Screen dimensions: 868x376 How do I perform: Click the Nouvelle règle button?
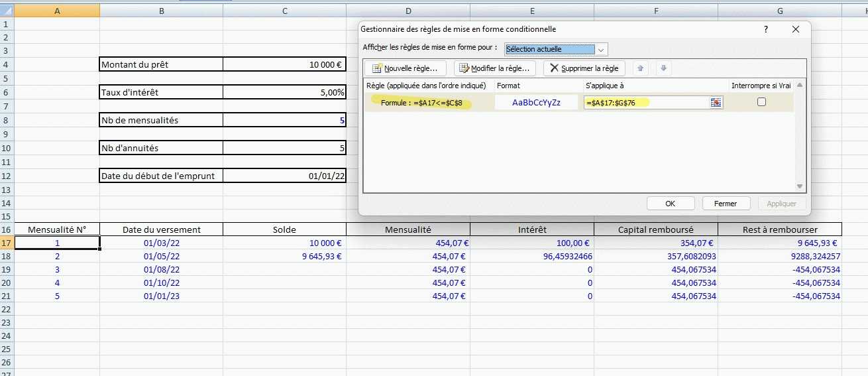click(x=405, y=68)
